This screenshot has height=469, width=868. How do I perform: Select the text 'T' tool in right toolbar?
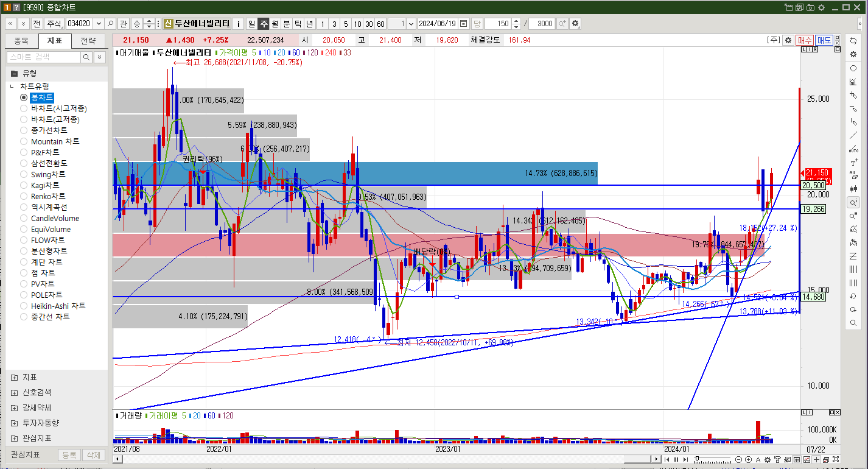coord(853,163)
